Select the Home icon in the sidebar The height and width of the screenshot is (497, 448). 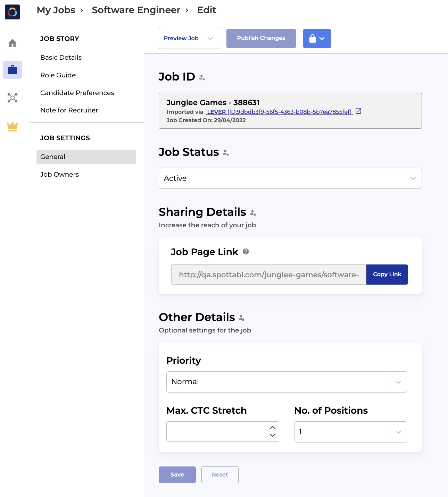(12, 42)
